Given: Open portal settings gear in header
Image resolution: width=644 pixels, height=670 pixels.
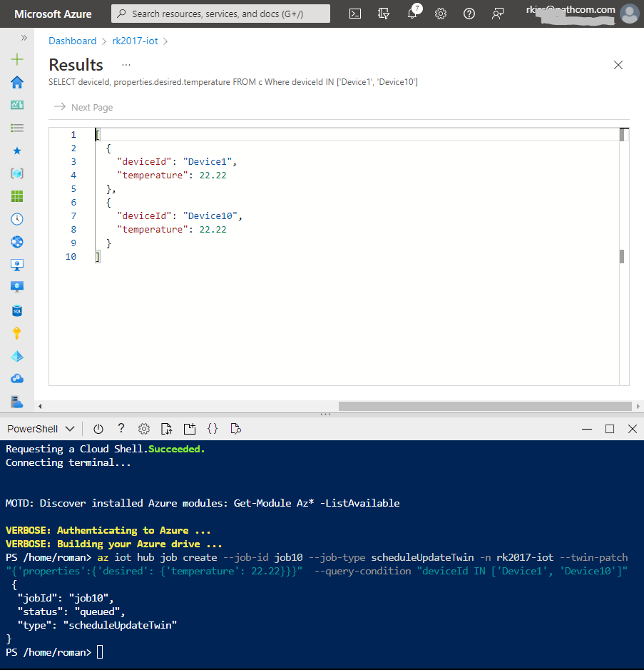Looking at the screenshot, I should click(441, 14).
